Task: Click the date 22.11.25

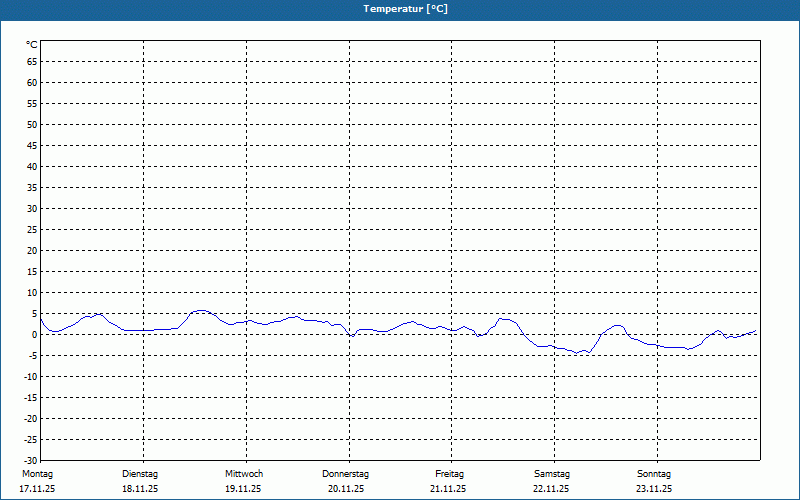Action: [x=551, y=489]
